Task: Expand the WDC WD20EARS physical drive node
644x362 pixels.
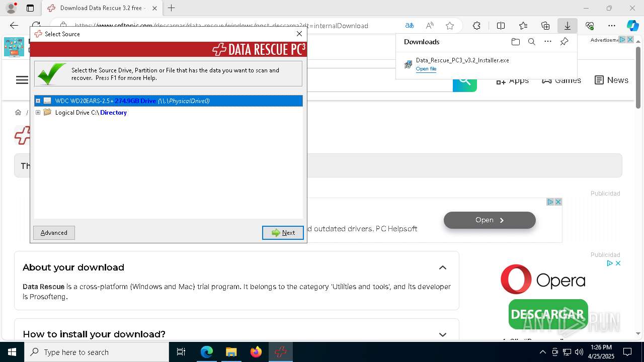Action: pyautogui.click(x=38, y=101)
